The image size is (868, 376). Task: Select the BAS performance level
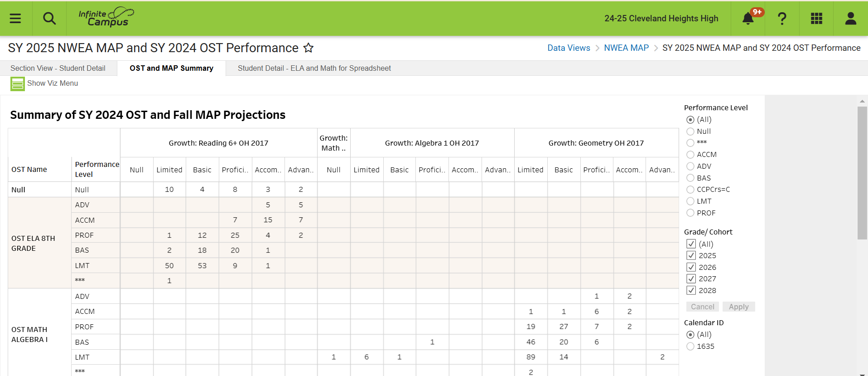pos(690,178)
